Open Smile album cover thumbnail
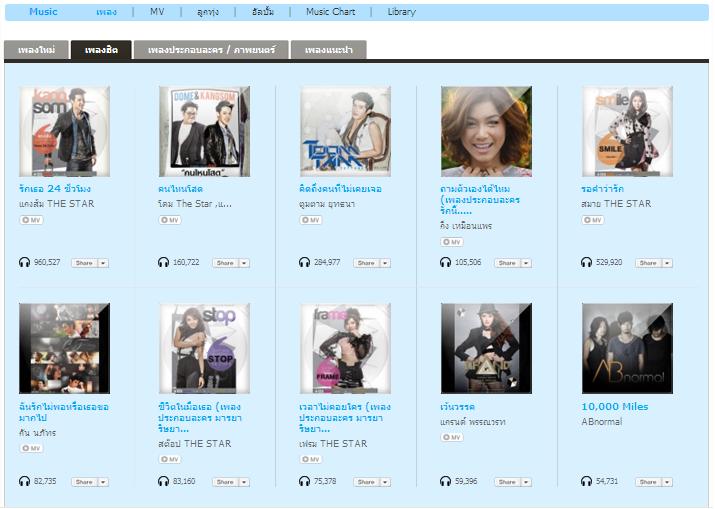This screenshot has width=715, height=509. (x=627, y=131)
